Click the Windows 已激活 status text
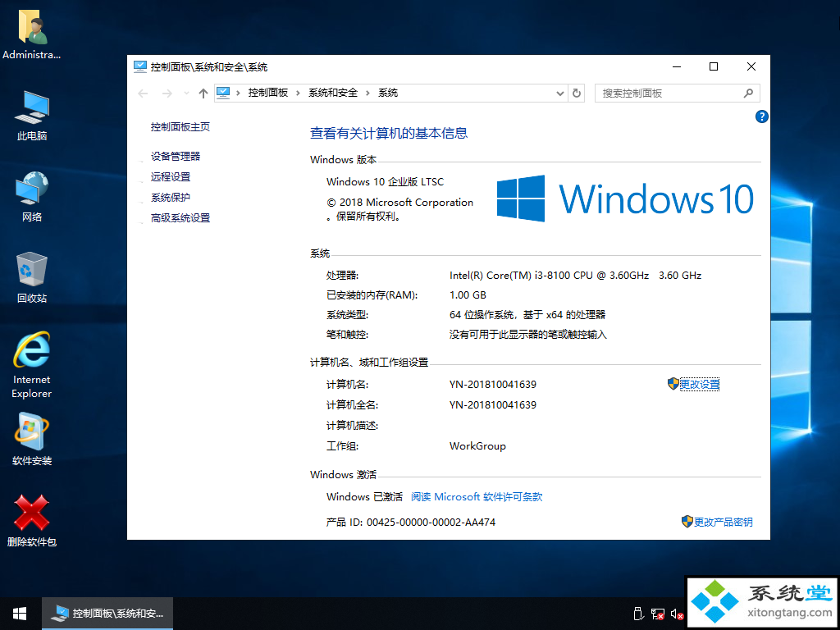 click(x=364, y=496)
